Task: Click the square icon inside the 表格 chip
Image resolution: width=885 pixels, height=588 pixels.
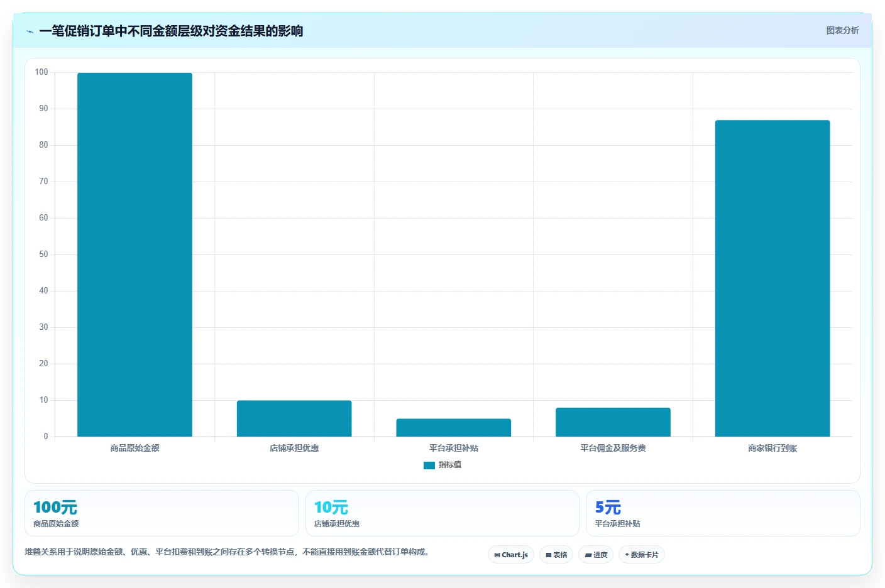Action: coord(549,555)
